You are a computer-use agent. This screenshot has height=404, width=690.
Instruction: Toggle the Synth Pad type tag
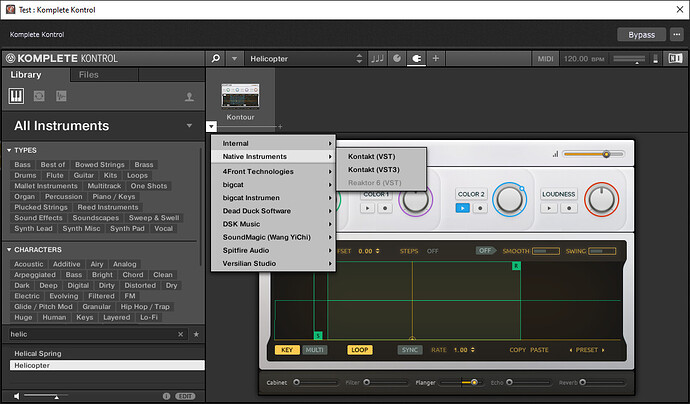[127, 228]
